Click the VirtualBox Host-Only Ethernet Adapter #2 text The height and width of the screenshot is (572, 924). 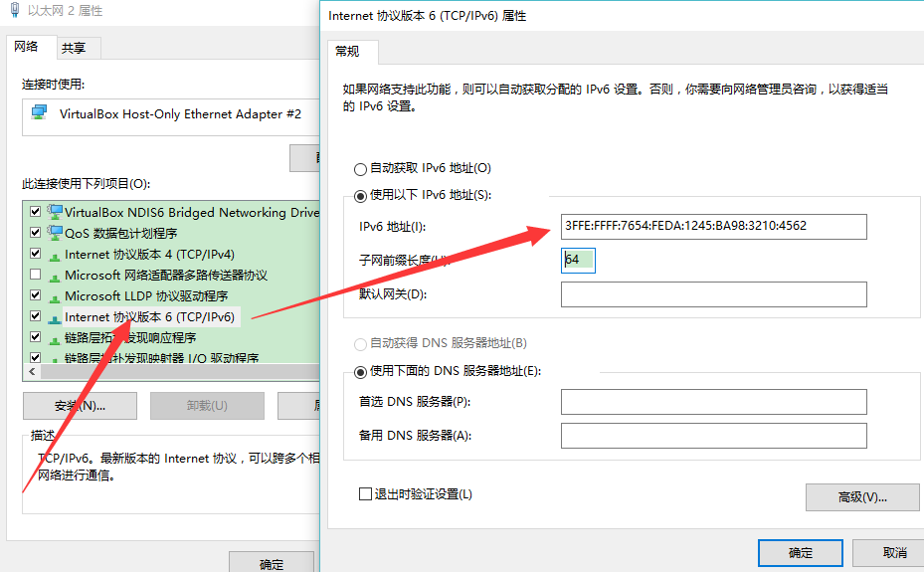click(180, 113)
